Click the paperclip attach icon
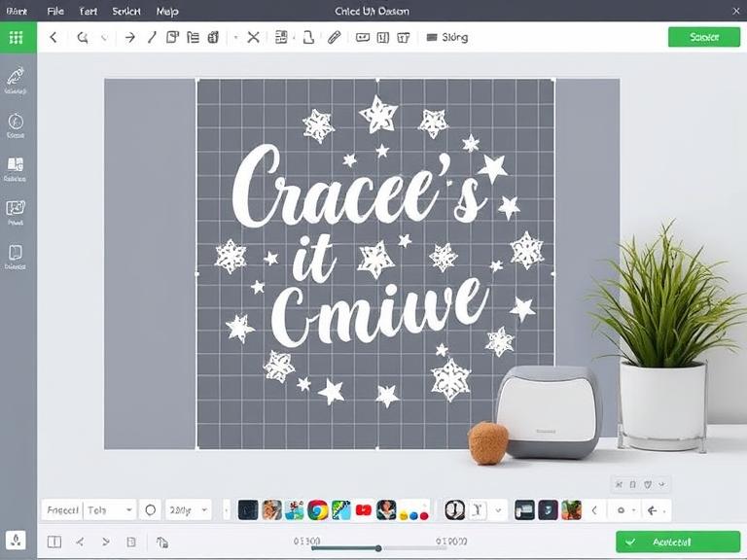 point(335,37)
